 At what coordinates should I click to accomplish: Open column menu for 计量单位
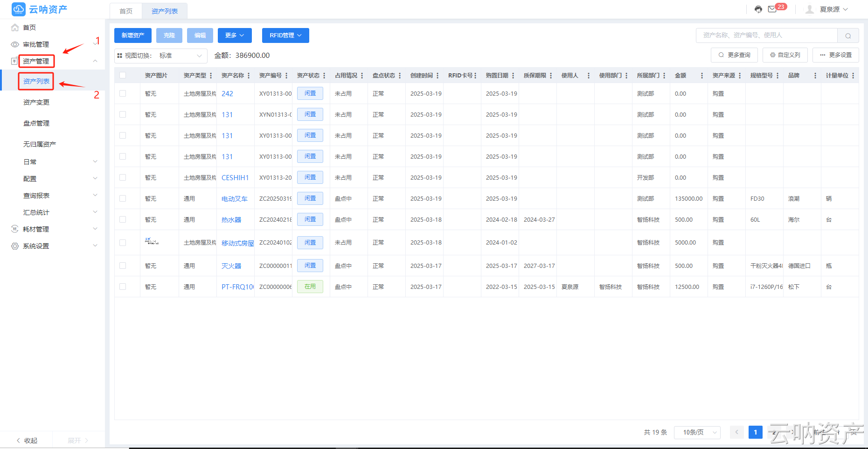[x=853, y=76]
